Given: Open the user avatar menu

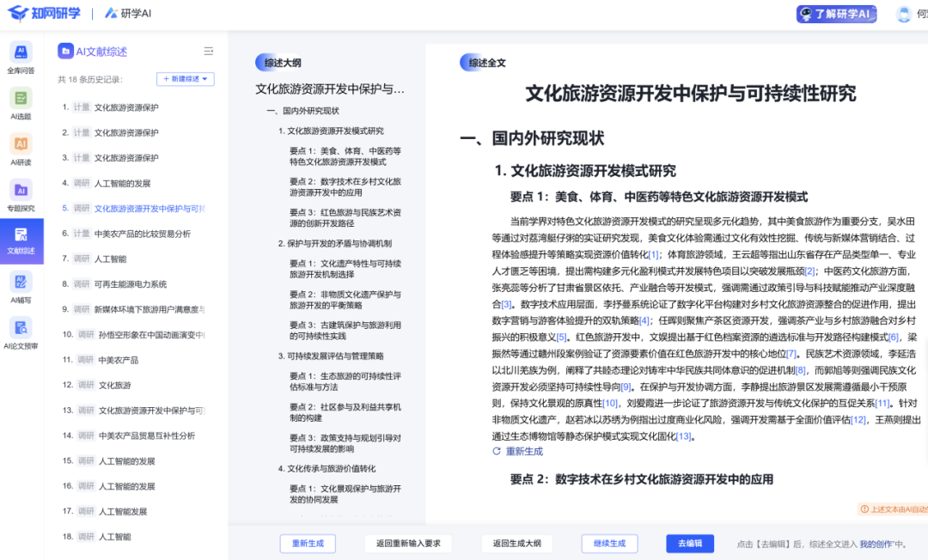Looking at the screenshot, I should pos(905,14).
